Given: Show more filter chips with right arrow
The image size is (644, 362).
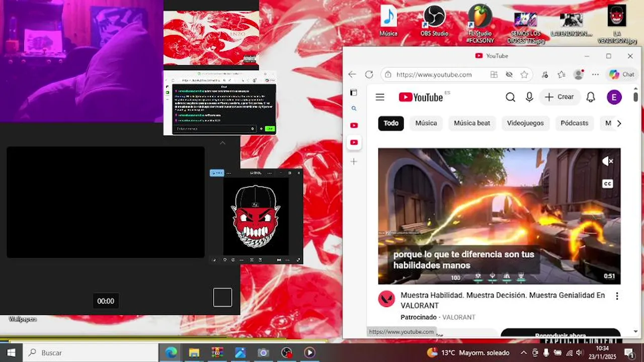Looking at the screenshot, I should pos(619,123).
